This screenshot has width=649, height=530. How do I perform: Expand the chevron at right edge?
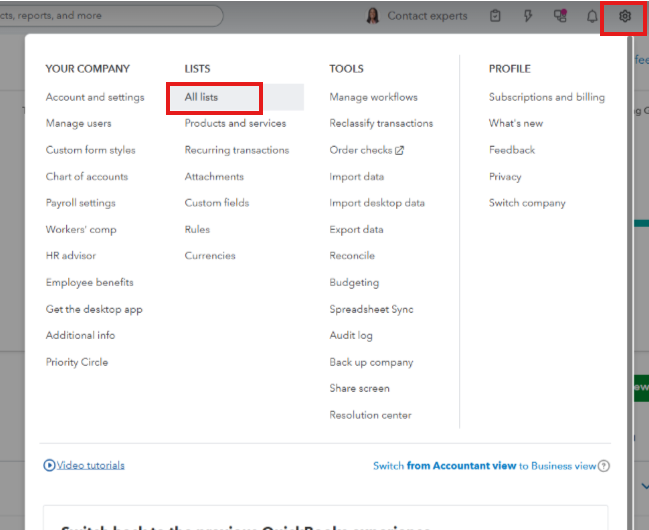tap(644, 486)
